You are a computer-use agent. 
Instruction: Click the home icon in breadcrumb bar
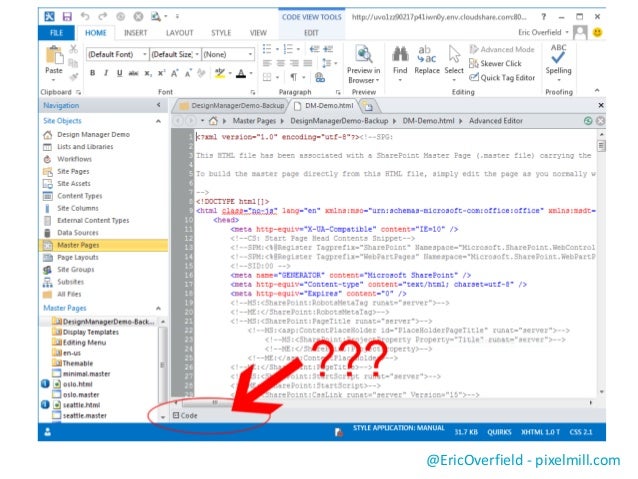point(213,121)
